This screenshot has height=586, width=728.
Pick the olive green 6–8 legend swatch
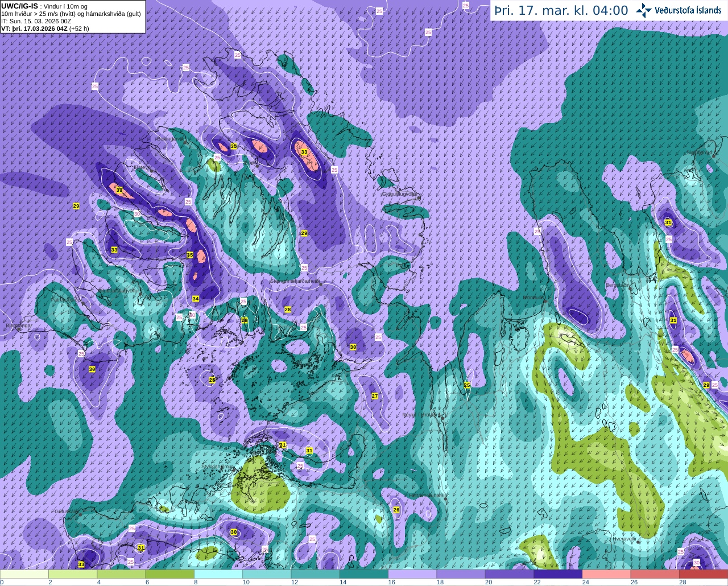point(170,574)
